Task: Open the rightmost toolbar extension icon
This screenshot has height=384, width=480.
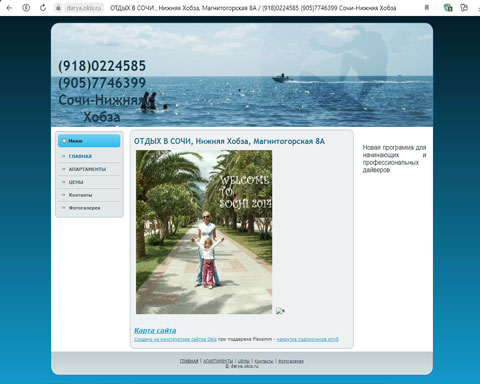Action: 464,8
